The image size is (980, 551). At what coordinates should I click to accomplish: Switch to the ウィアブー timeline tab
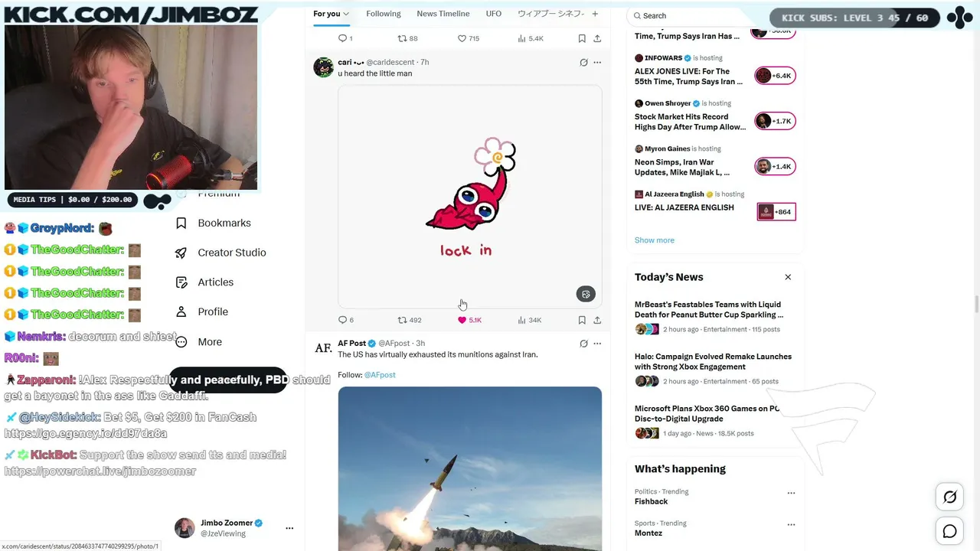(x=550, y=14)
